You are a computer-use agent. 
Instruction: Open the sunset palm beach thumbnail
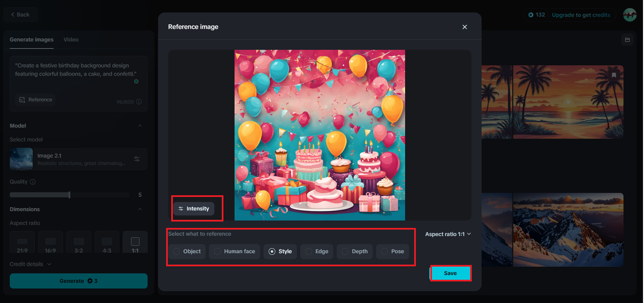tap(568, 102)
